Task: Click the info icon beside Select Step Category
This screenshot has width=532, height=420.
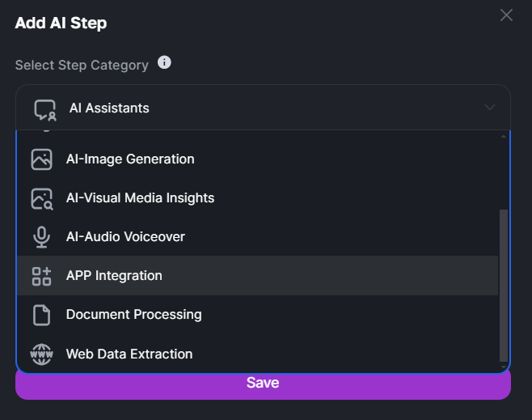Action: point(164,62)
